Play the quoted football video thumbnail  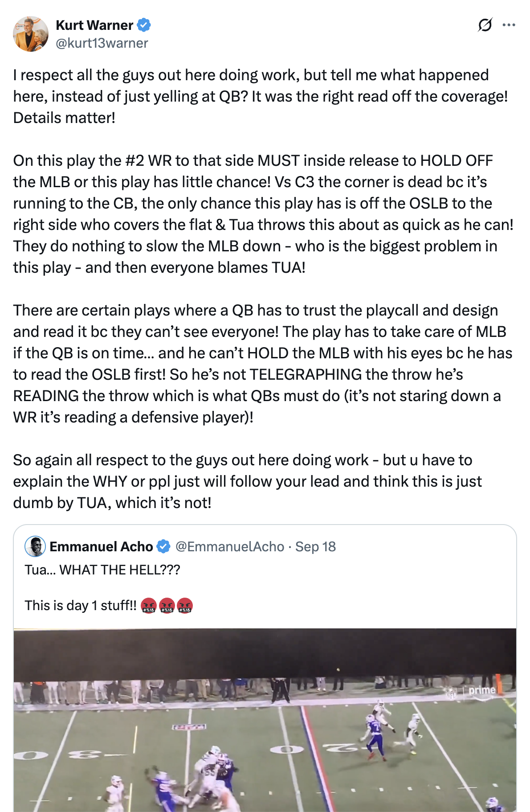pyautogui.click(x=265, y=720)
